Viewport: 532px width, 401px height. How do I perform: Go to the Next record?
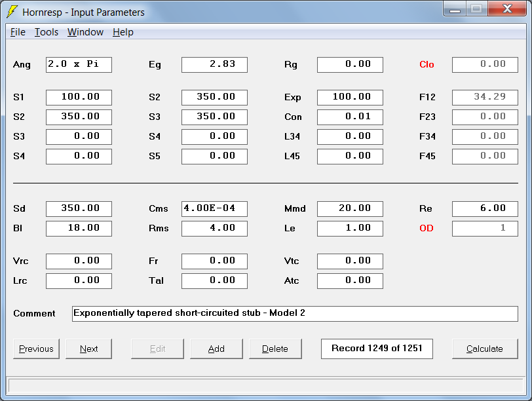point(88,349)
